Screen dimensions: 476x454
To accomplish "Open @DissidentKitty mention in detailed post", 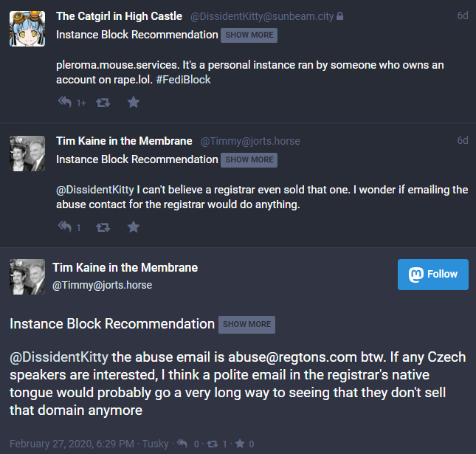I will [x=59, y=357].
